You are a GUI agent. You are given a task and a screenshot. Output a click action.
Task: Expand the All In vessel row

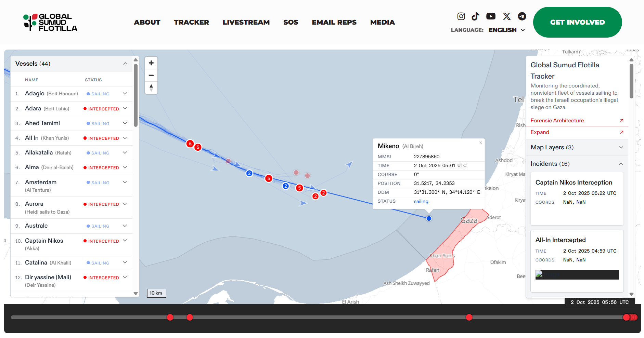pyautogui.click(x=125, y=138)
